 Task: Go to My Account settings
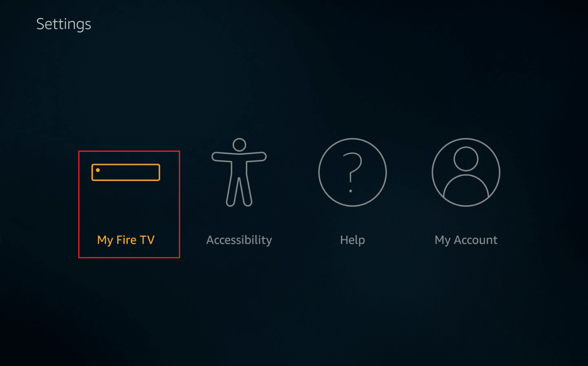(x=466, y=193)
